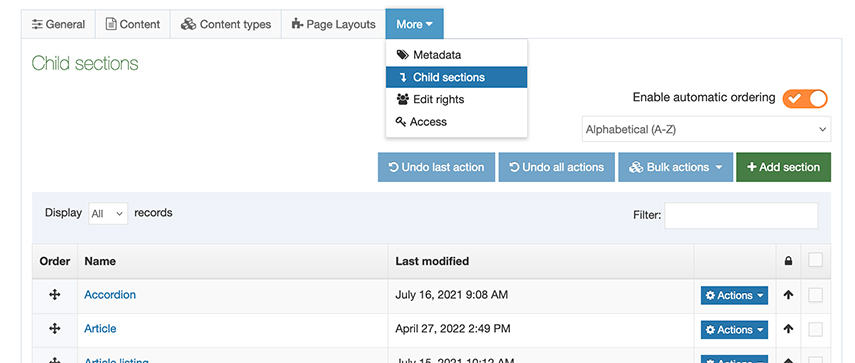Click the Undo last action arrow icon
855x363 pixels.
tap(393, 167)
